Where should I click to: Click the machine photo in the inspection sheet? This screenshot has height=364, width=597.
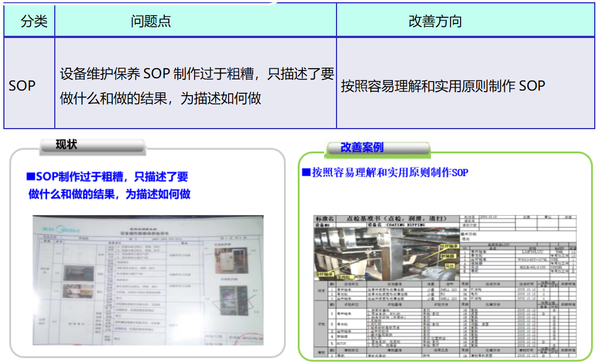tap(386, 253)
